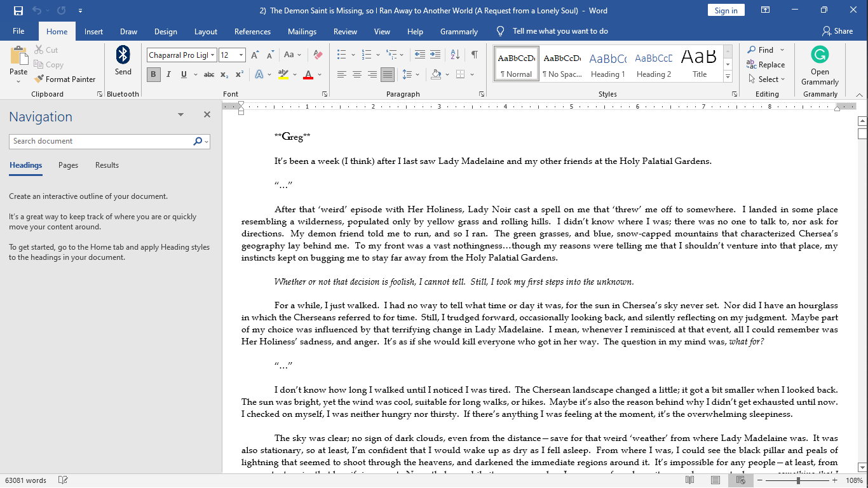Click the Bluetooth Send icon
The width and height of the screenshot is (868, 488).
coord(123,60)
